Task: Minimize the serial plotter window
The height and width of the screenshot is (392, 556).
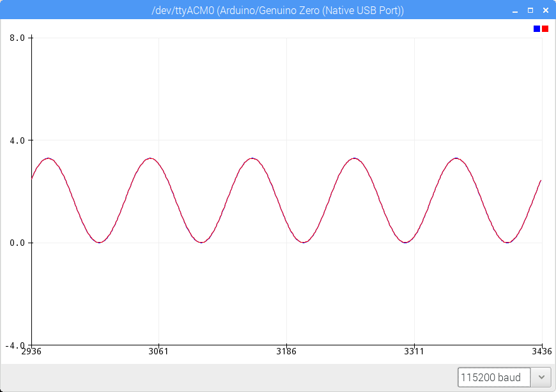Action: click(515, 11)
